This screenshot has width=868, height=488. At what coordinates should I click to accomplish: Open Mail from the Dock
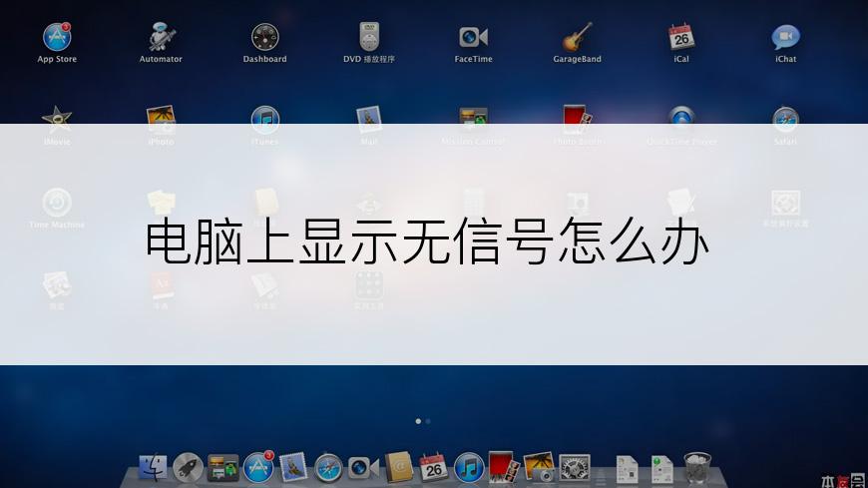click(293, 467)
